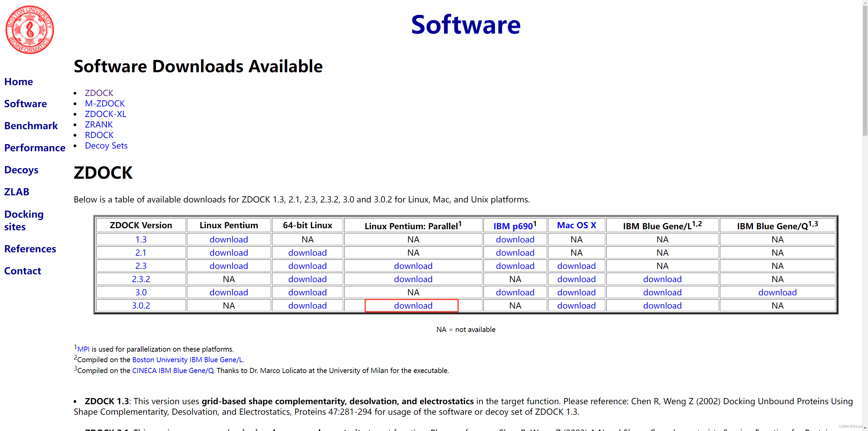Go to the Contact page

tap(22, 271)
